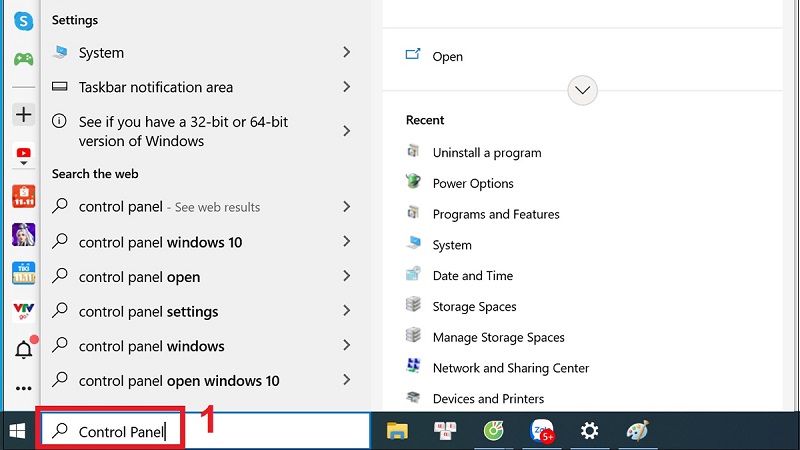Click the plus add icon in sidebar
The width and height of the screenshot is (800, 450).
(22, 114)
